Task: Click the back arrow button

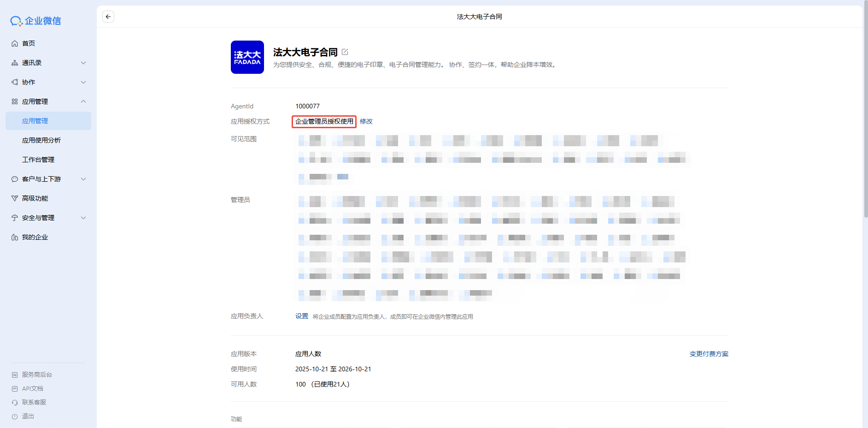Action: [x=108, y=17]
